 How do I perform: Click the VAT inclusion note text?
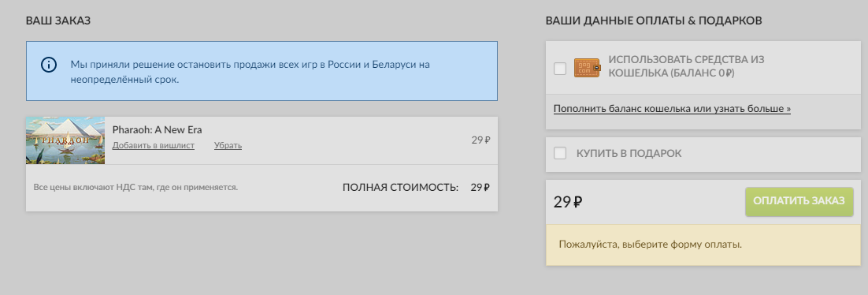[x=135, y=188]
